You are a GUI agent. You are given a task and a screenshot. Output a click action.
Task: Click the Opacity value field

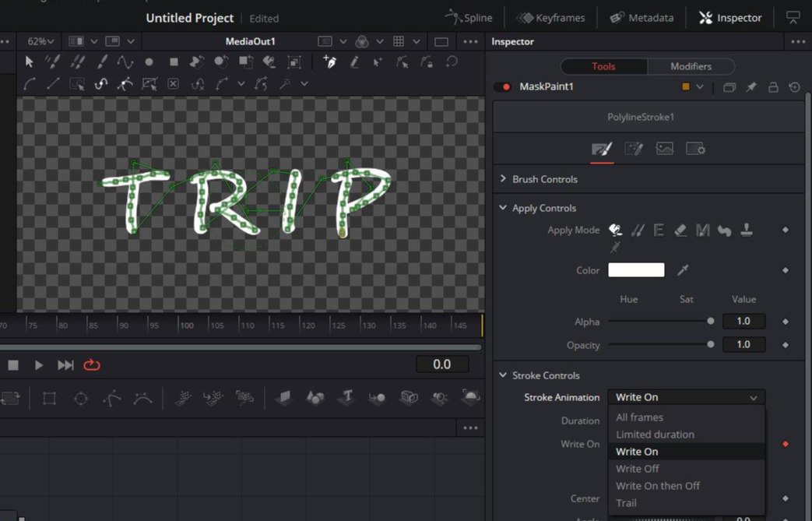tap(743, 344)
